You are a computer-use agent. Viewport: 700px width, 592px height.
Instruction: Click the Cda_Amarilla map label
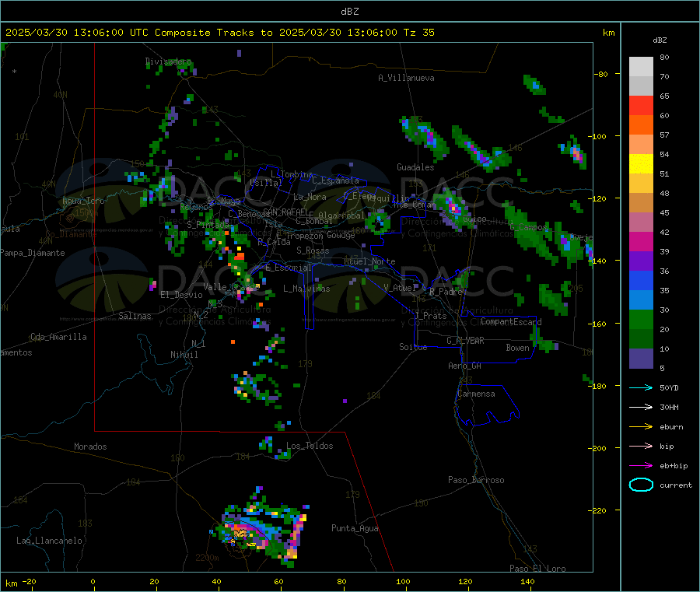click(58, 337)
